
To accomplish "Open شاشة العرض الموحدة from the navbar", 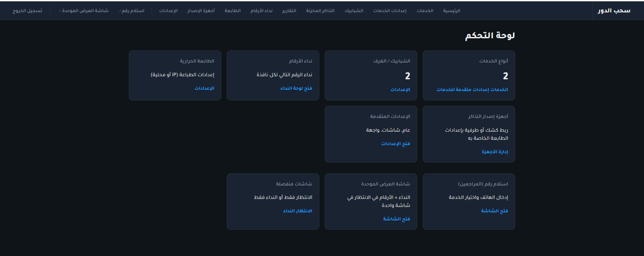I will coord(84,11).
